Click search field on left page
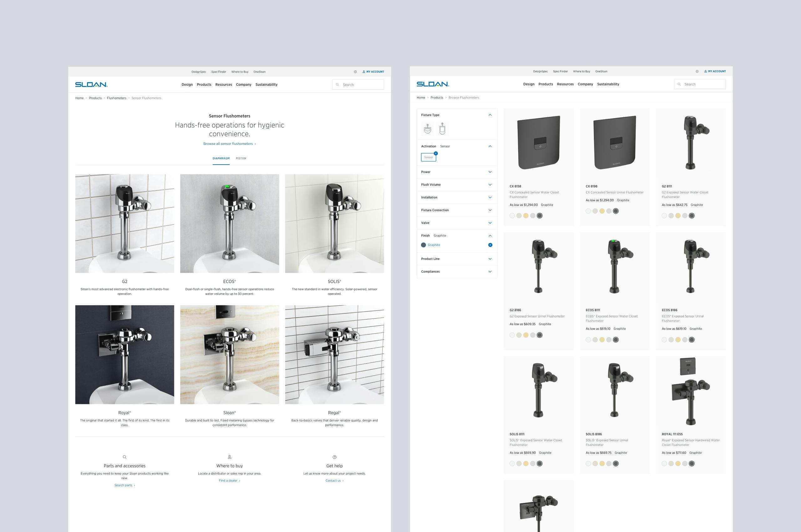 point(358,85)
